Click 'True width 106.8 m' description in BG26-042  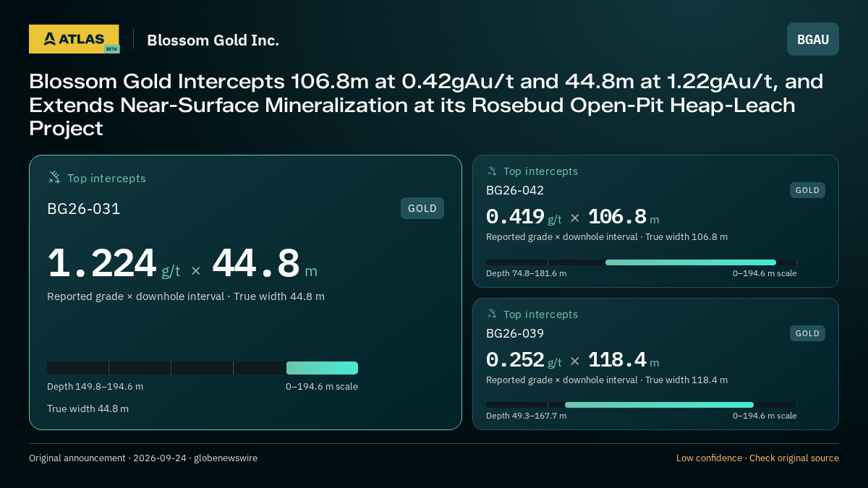(x=686, y=236)
